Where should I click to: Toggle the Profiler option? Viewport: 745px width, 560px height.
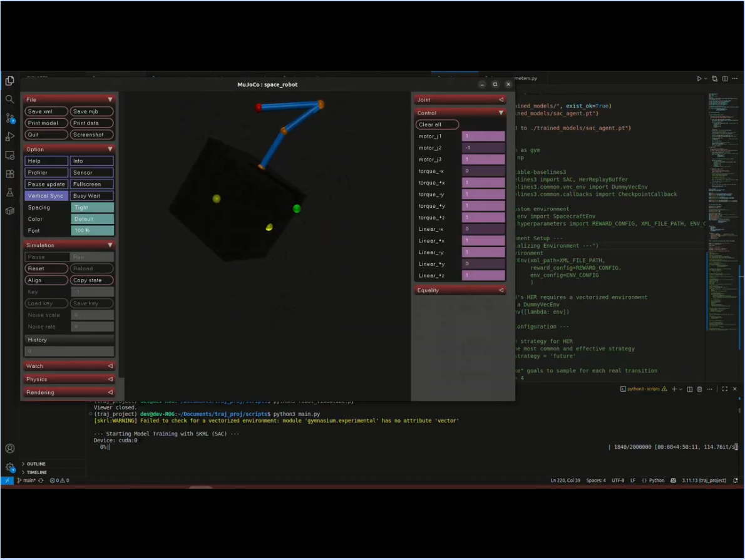pos(46,173)
